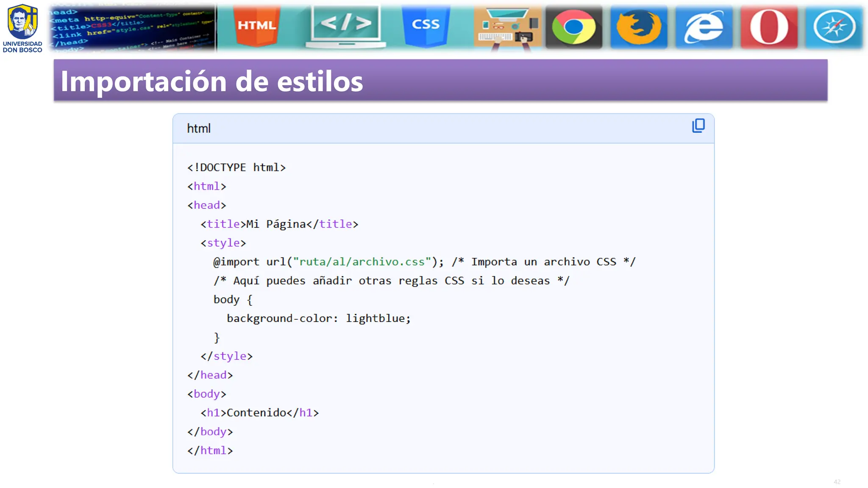Image resolution: width=868 pixels, height=488 pixels.
Task: Click the 'Importación de estilos' slide title
Action: 212,81
